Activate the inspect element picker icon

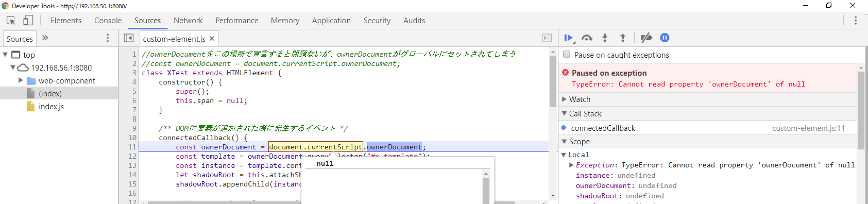click(x=11, y=21)
